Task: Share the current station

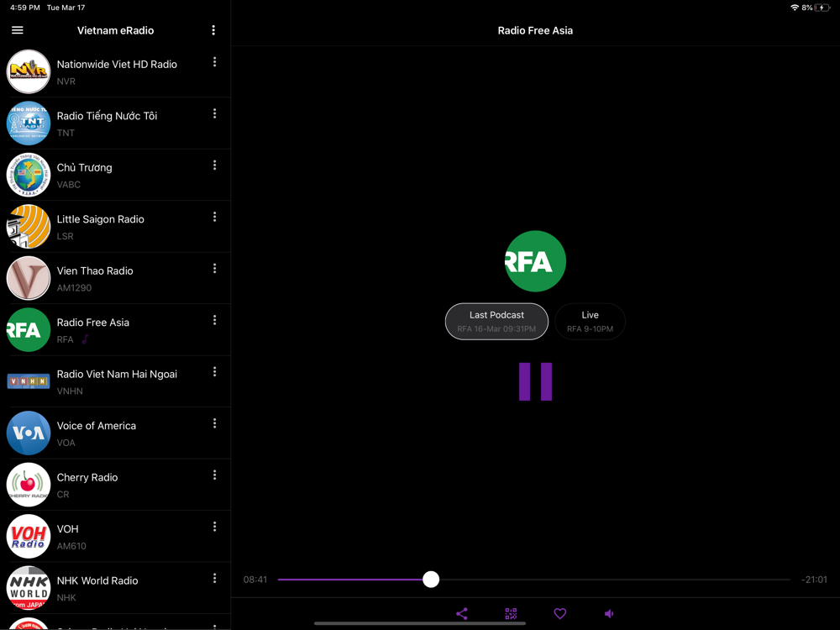Action: (462, 613)
